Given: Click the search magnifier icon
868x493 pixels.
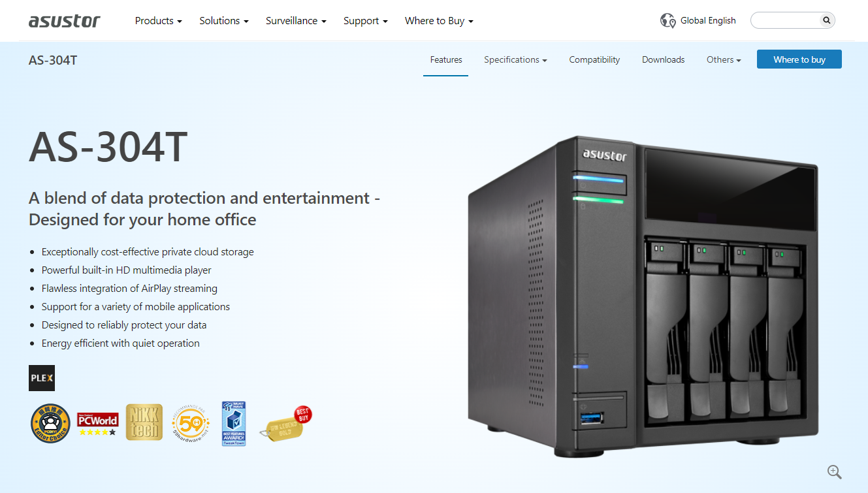Looking at the screenshot, I should click(827, 20).
